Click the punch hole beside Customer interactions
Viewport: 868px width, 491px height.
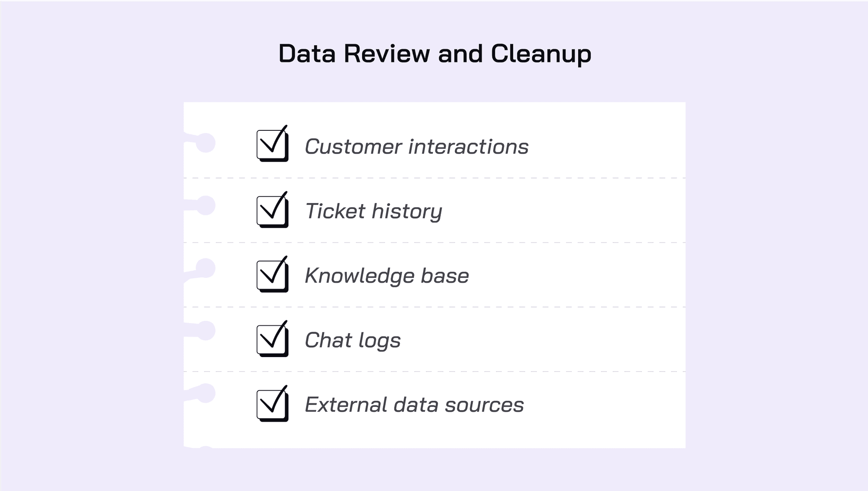point(206,143)
